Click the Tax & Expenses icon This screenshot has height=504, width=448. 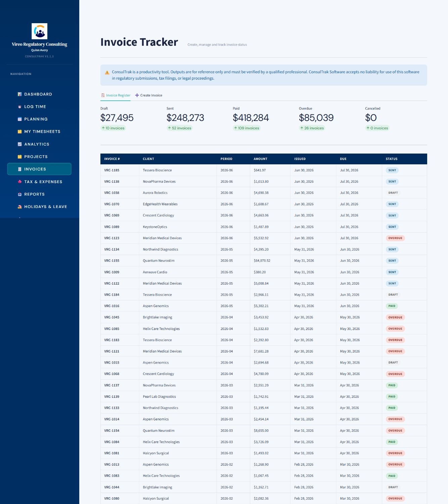(19, 182)
